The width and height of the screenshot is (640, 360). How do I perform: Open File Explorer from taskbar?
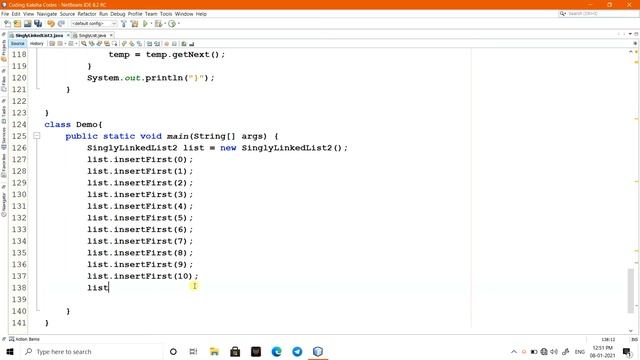pos(214,351)
